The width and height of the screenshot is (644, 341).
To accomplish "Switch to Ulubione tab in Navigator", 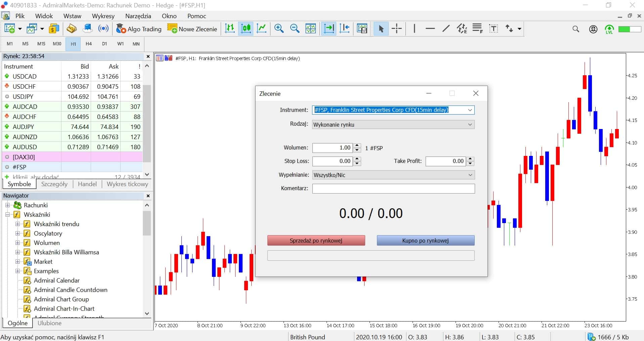I will pyautogui.click(x=49, y=323).
